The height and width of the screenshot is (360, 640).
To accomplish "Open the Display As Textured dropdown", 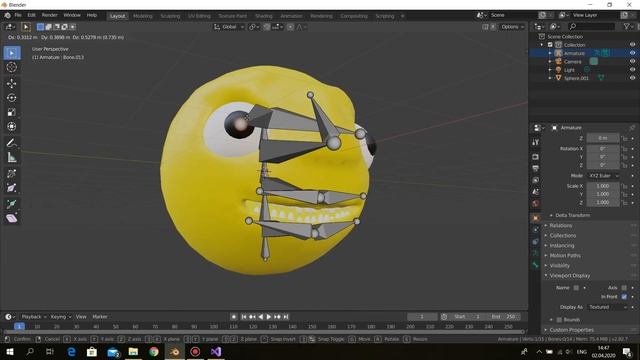I will coord(607,307).
